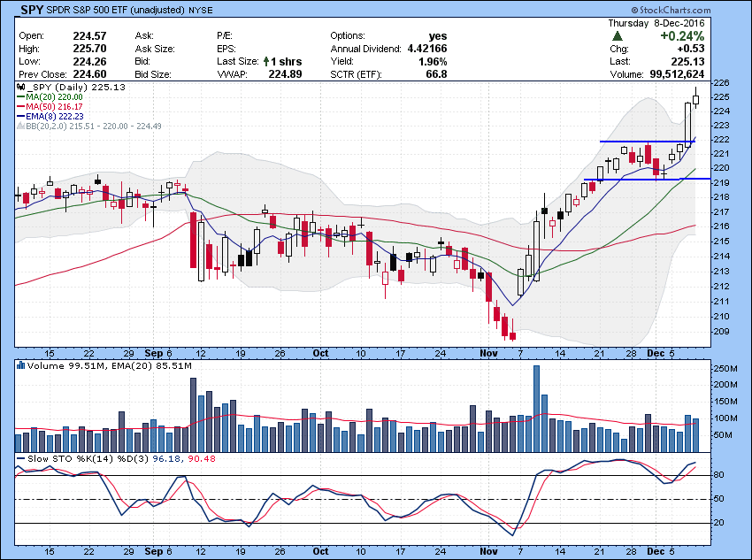Click the red MA(50) legend line marker
The height and width of the screenshot is (560, 752).
click(21, 107)
